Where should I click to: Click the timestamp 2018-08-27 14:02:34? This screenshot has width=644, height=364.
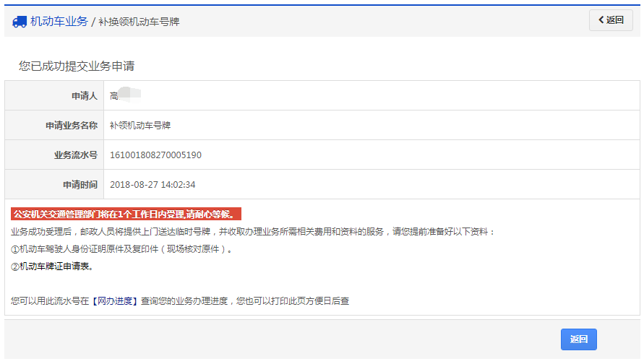click(153, 184)
